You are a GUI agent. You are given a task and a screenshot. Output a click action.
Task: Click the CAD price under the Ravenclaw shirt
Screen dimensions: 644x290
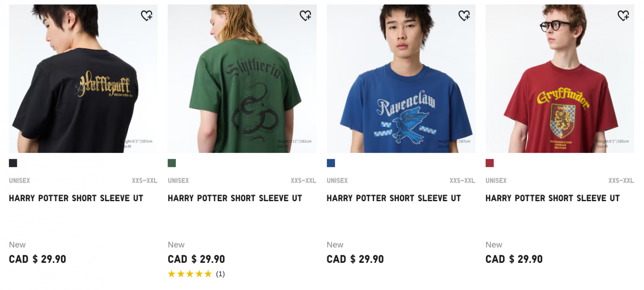point(355,259)
